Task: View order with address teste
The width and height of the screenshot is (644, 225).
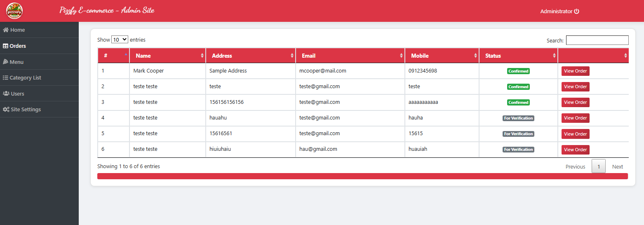Action: pos(575,87)
